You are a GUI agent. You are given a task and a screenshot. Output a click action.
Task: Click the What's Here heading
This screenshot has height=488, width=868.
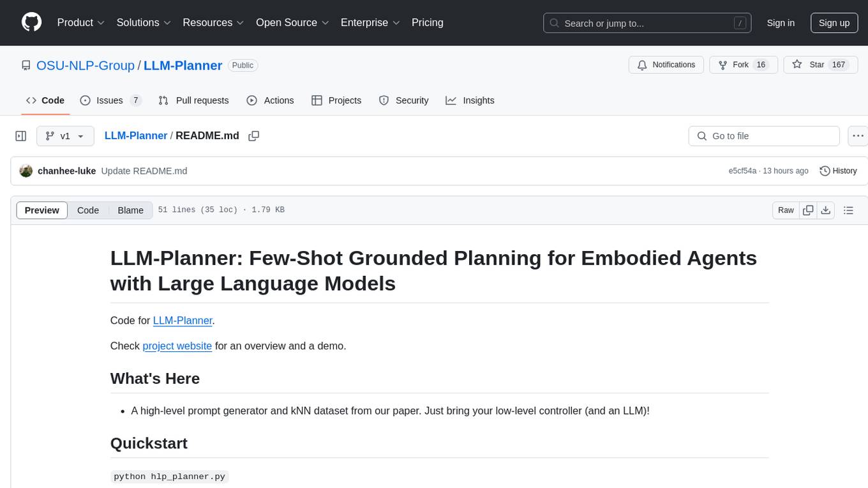click(x=155, y=378)
